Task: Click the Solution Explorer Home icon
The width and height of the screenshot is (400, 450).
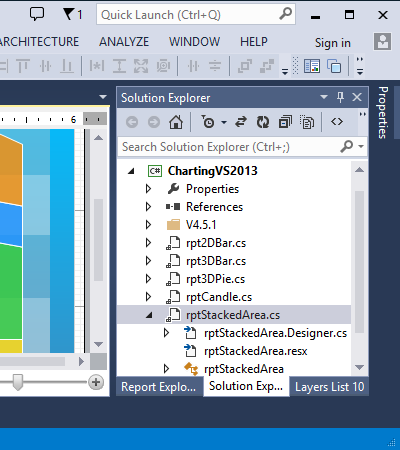Action: tap(176, 122)
